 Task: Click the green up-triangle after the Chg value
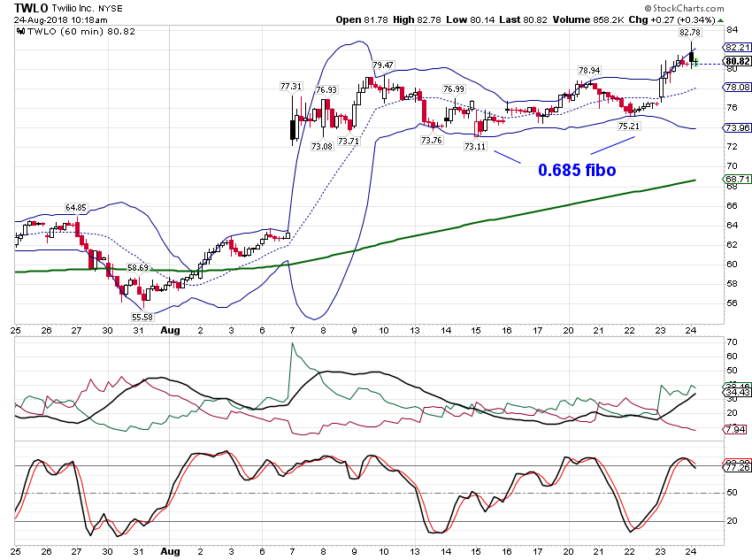tap(720, 20)
